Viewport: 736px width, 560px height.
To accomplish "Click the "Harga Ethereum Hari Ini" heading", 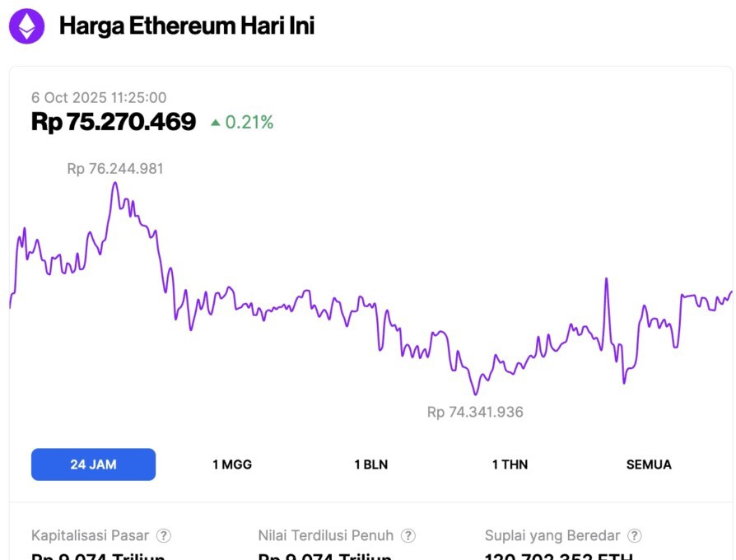I will [x=187, y=26].
